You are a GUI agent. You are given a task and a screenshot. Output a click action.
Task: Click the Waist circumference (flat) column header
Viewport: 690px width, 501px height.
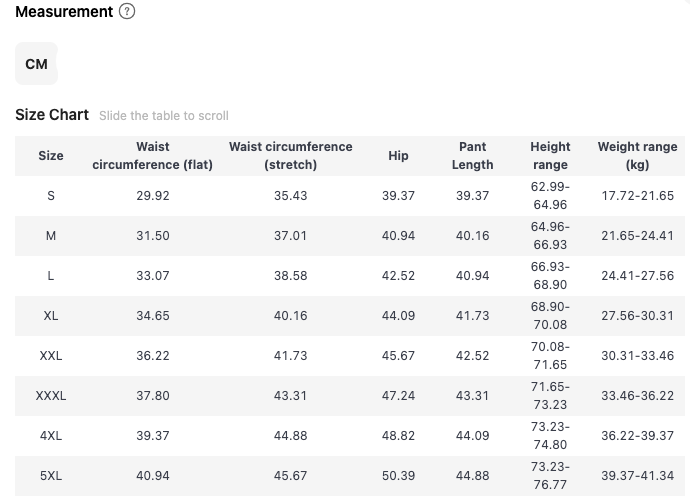point(153,155)
